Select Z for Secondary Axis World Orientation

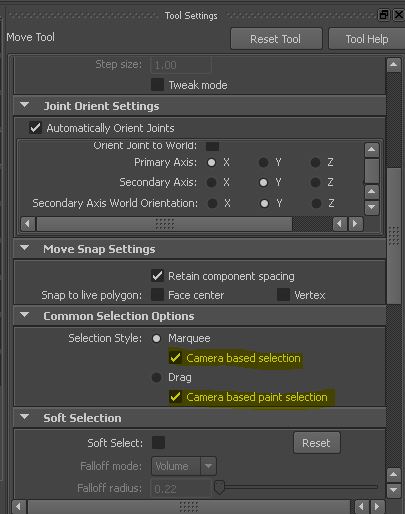(x=316, y=203)
